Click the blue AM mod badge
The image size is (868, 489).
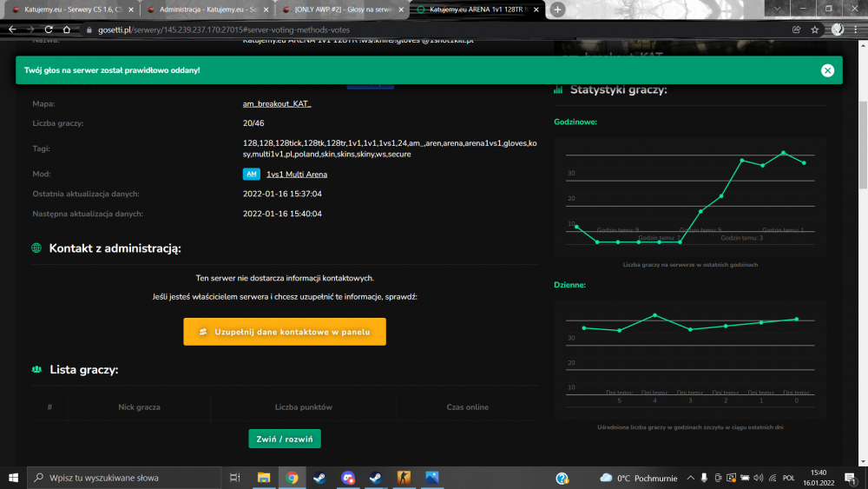[252, 174]
